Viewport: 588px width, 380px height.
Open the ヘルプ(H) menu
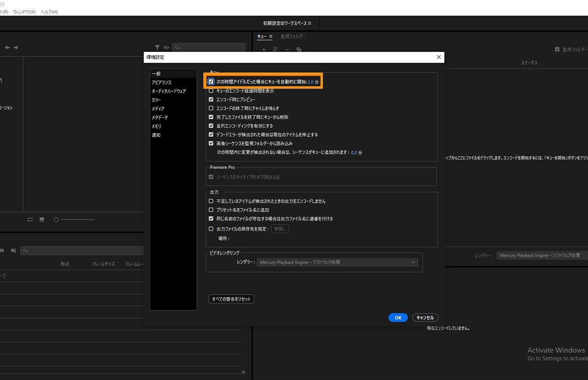(49, 12)
